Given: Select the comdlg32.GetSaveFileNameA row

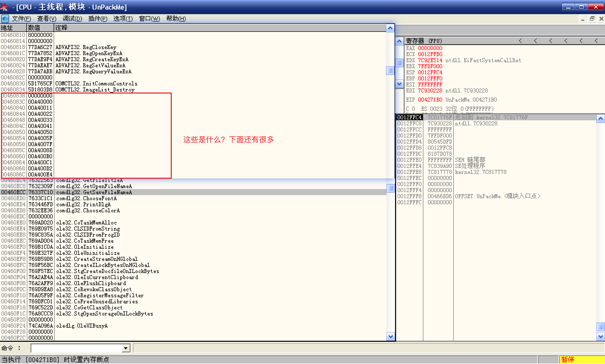Looking at the screenshot, I should 94,192.
